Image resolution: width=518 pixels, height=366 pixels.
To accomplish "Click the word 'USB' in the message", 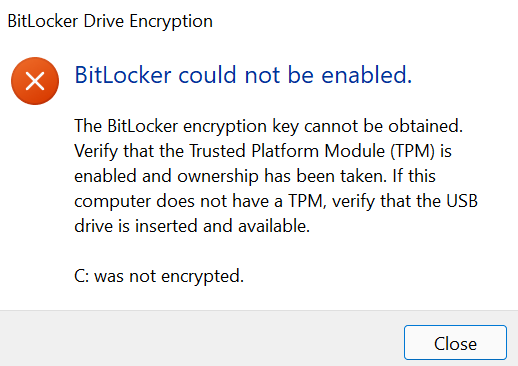I will (462, 201).
